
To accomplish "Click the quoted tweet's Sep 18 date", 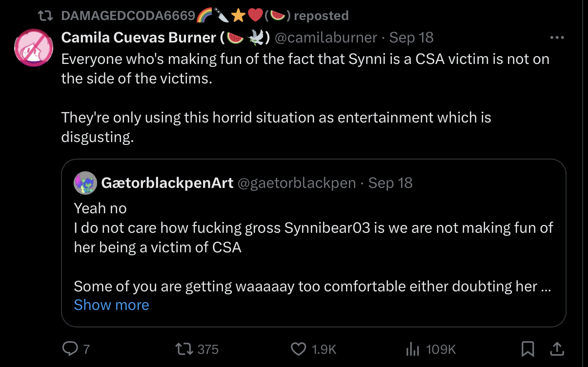I will (390, 183).
